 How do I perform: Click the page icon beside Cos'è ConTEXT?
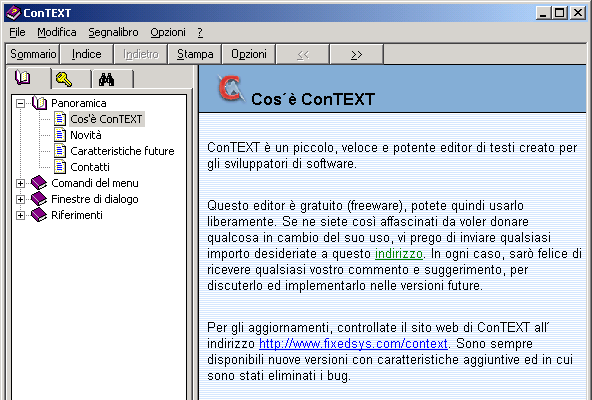60,119
